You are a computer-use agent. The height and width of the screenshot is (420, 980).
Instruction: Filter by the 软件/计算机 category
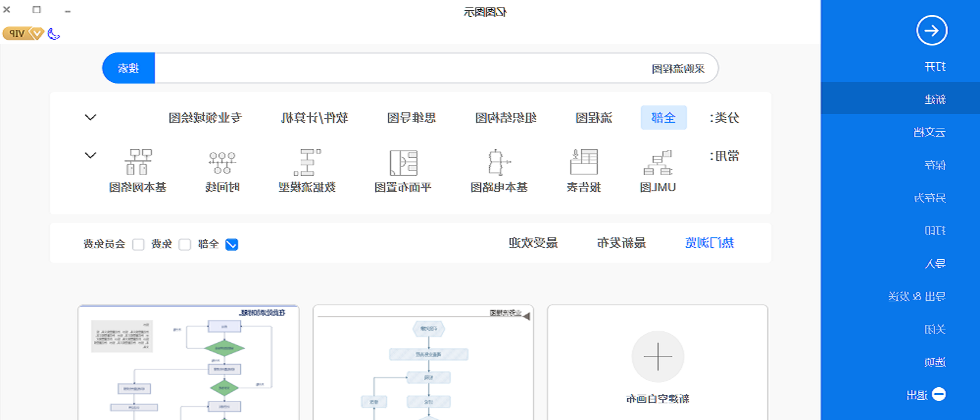315,118
